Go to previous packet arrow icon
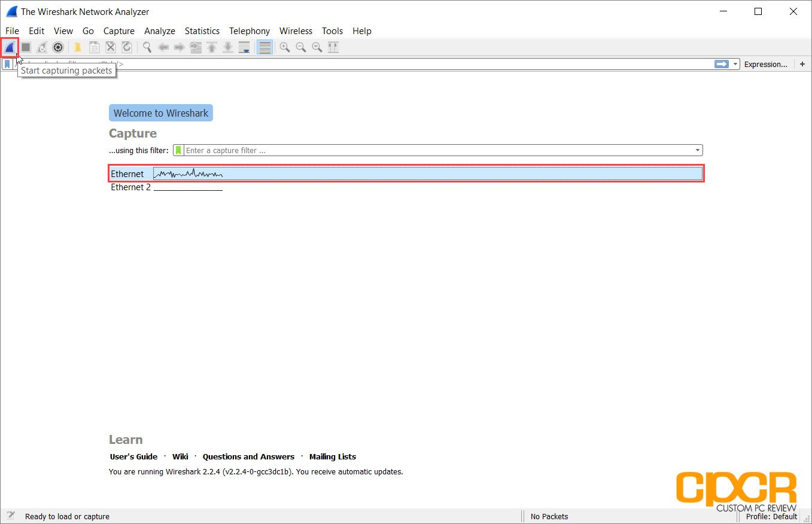Image resolution: width=812 pixels, height=524 pixels. click(163, 47)
